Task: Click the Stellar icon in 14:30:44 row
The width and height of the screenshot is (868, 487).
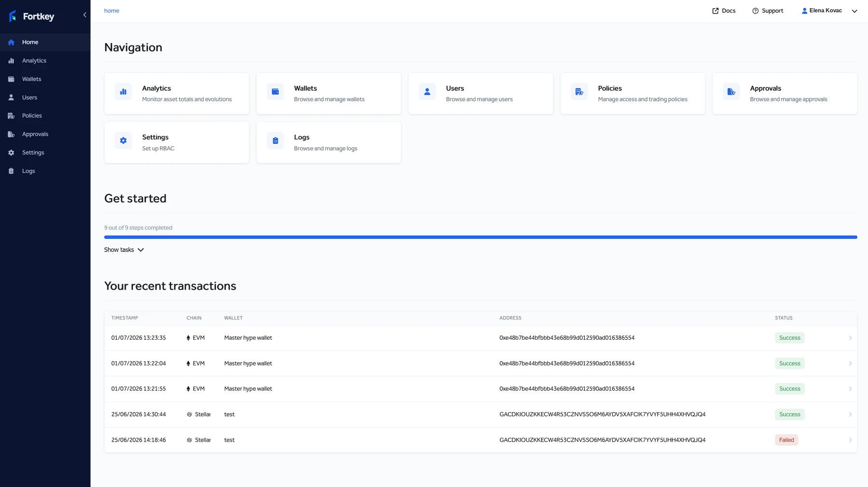Action: pyautogui.click(x=190, y=415)
